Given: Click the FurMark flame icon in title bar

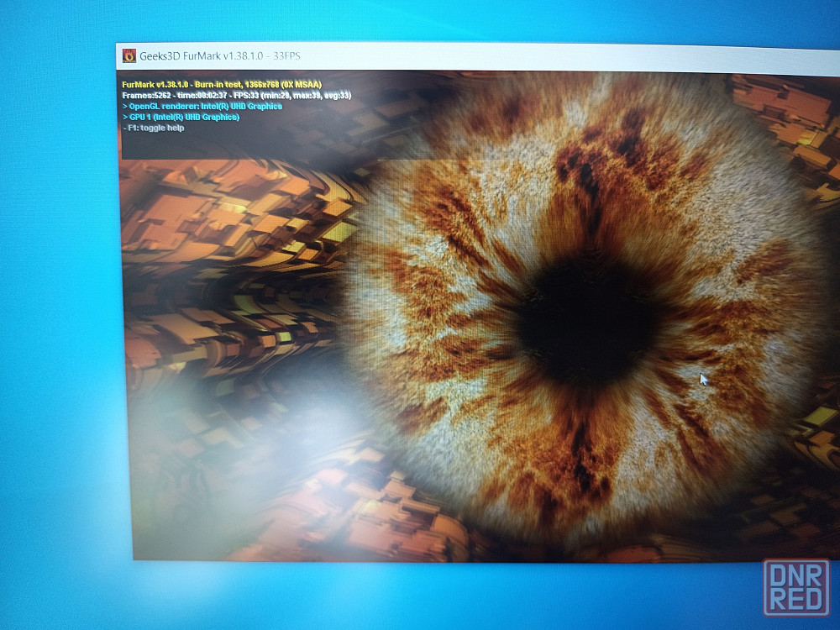Looking at the screenshot, I should (129, 55).
